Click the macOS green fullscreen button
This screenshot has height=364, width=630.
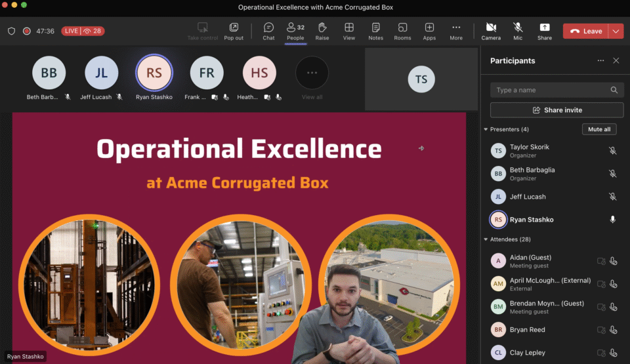24,5
